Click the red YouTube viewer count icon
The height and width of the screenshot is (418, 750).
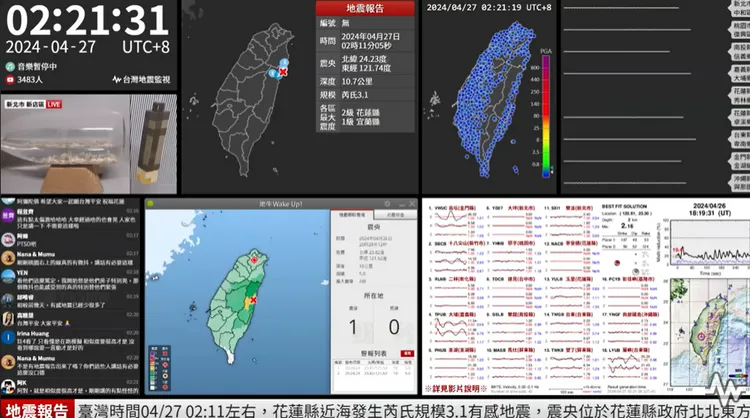(x=10, y=80)
